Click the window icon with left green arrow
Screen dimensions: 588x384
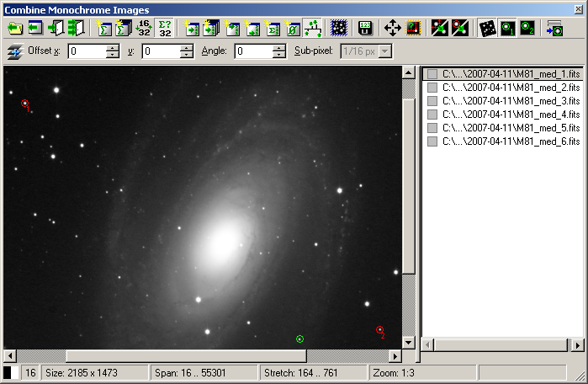click(x=35, y=28)
